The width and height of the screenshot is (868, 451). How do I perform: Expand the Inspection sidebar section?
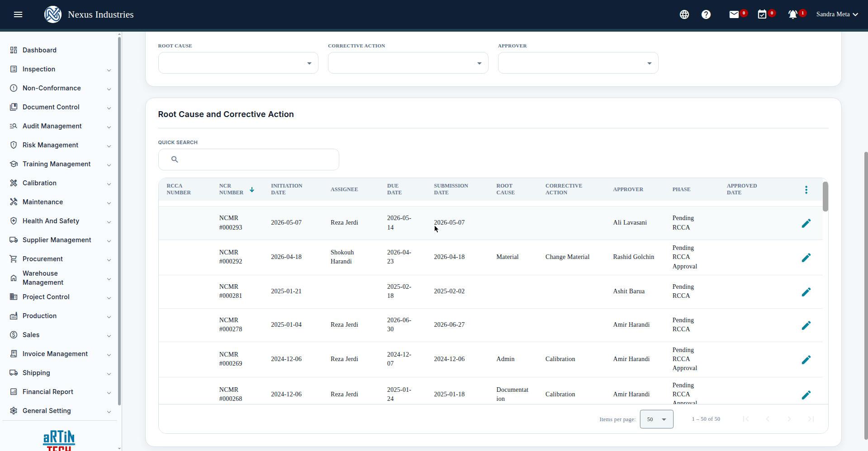point(60,69)
